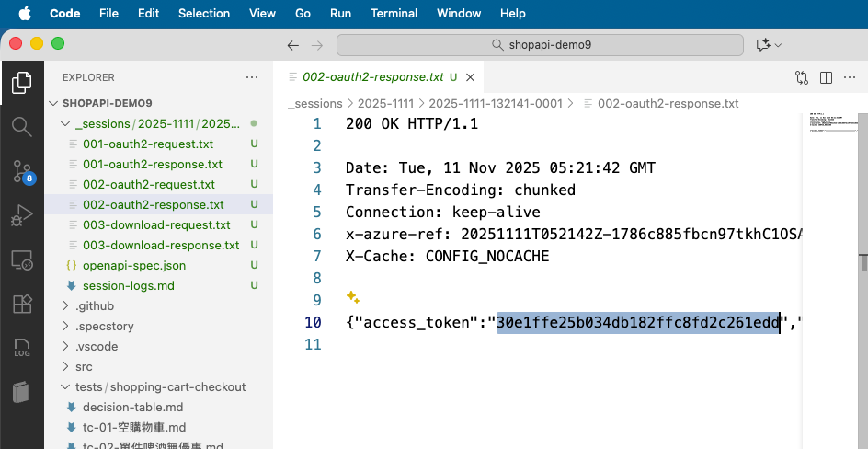868x449 pixels.
Task: Open openapi-spec.json file
Action: click(x=133, y=265)
